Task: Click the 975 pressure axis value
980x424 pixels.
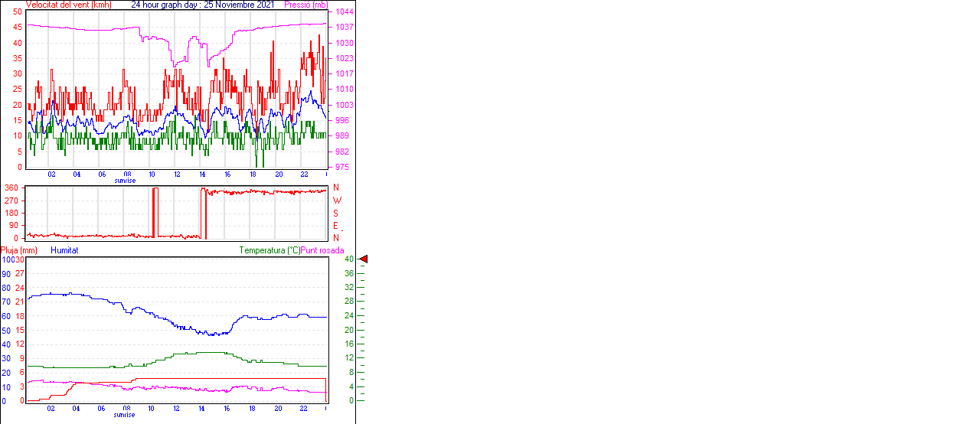Action: coord(341,167)
